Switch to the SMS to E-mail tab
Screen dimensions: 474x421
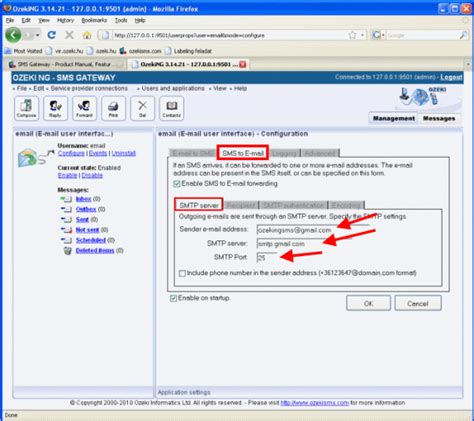[243, 153]
